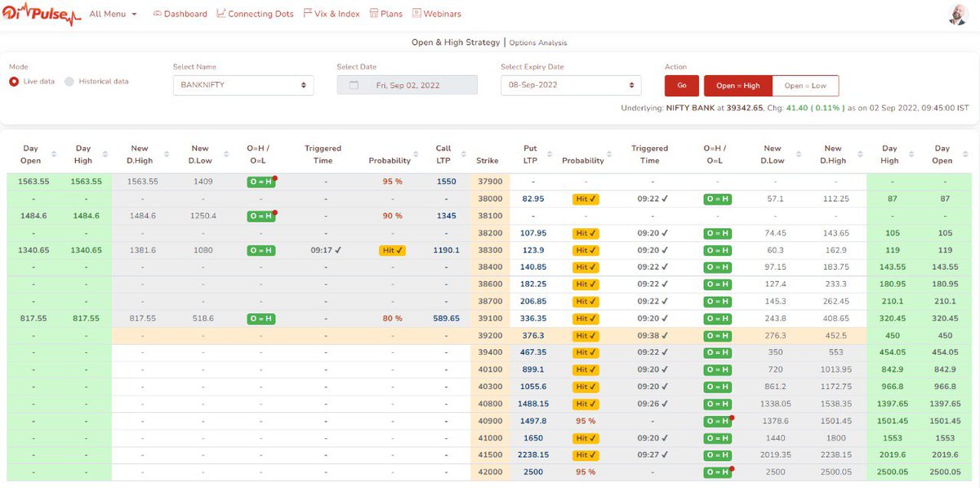Viewport: 980px width, 488px height.
Task: Click strike 39200 cell
Action: 488,335
